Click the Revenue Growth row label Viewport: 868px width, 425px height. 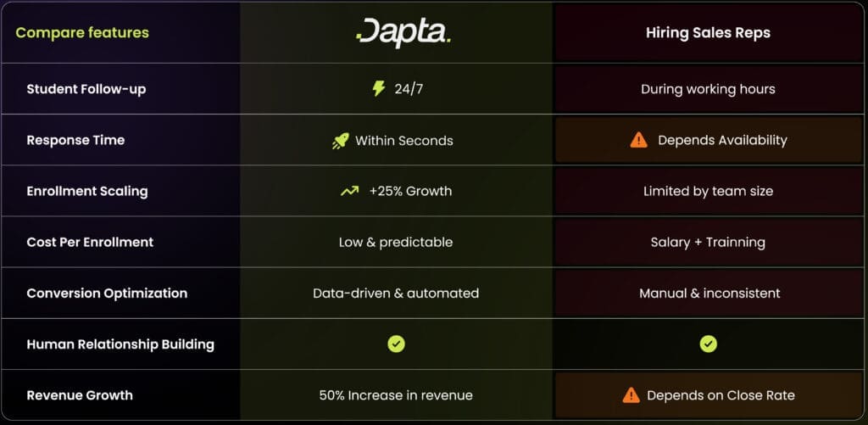click(80, 394)
